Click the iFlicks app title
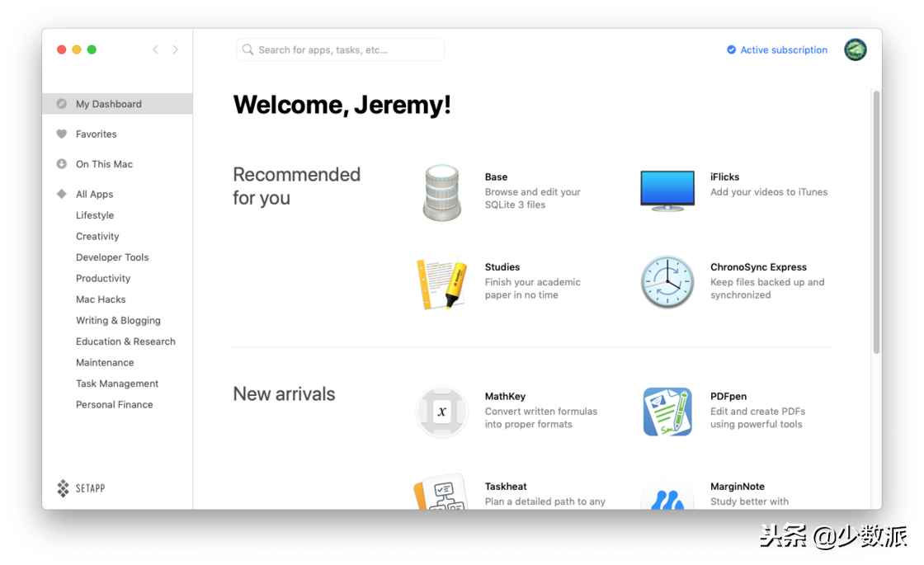This screenshot has width=924, height=565. 725,177
